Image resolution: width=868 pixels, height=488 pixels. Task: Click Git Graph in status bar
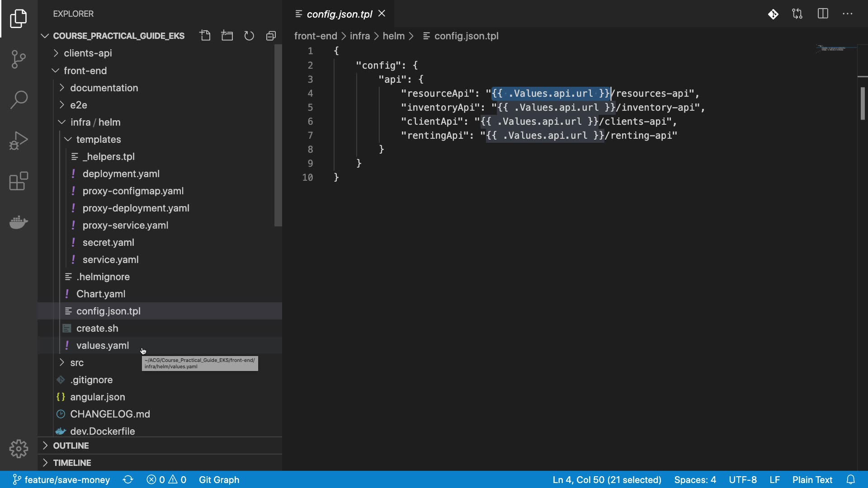219,479
